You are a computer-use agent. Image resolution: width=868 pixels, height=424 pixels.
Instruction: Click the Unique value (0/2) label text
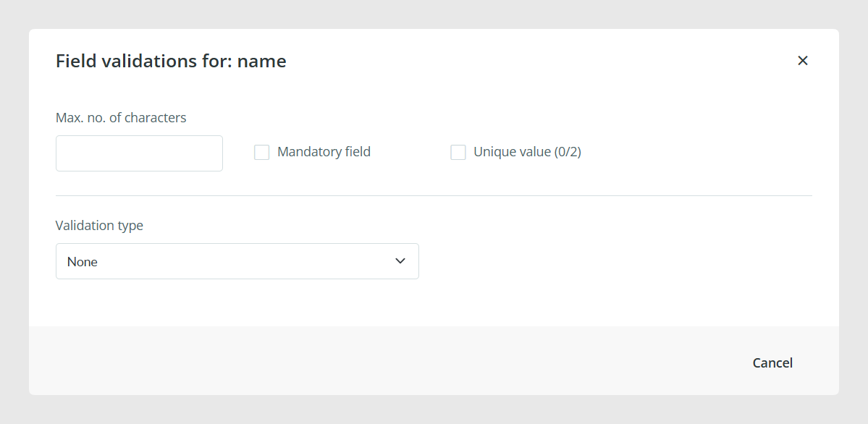527,152
